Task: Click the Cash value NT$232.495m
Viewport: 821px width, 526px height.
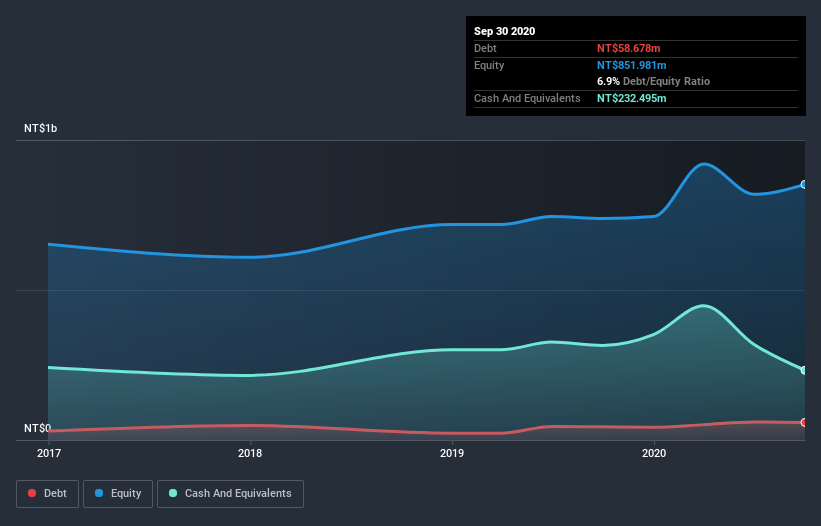Action: 631,98
